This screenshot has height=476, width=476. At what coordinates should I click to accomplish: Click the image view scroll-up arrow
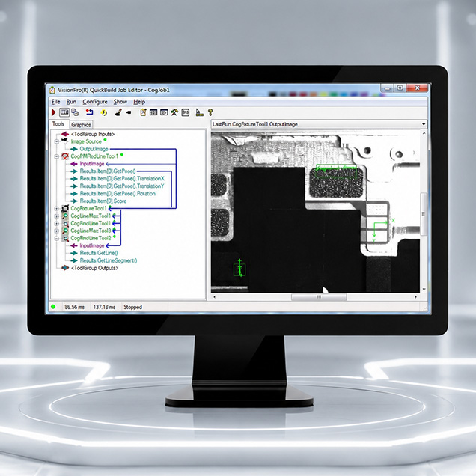pos(424,134)
